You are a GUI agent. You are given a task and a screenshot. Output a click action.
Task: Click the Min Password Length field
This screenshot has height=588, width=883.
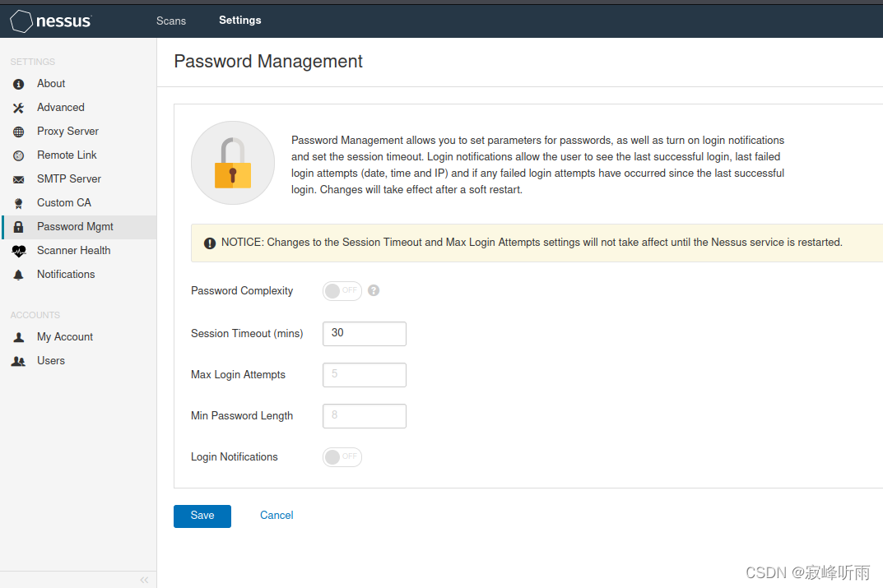point(365,416)
